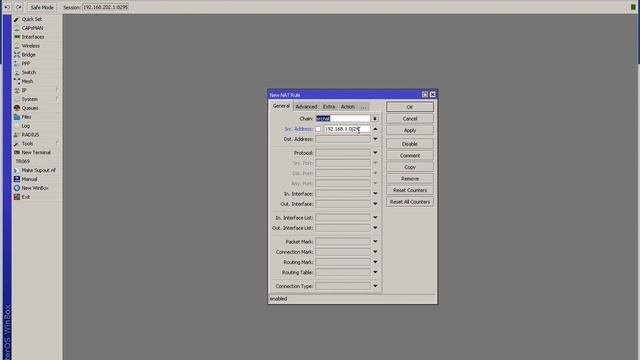The height and width of the screenshot is (360, 640).
Task: Click the Undo arrow in toolbar
Action: pyautogui.click(x=7, y=7)
